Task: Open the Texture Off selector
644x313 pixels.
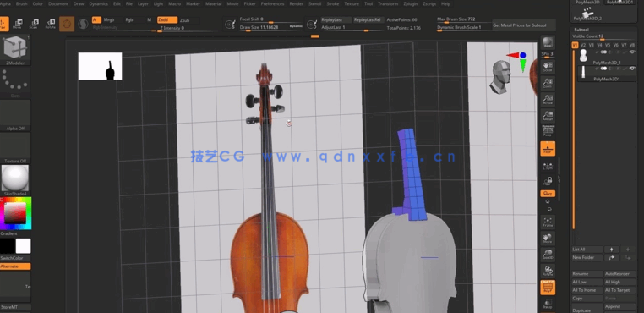Action: point(15,148)
